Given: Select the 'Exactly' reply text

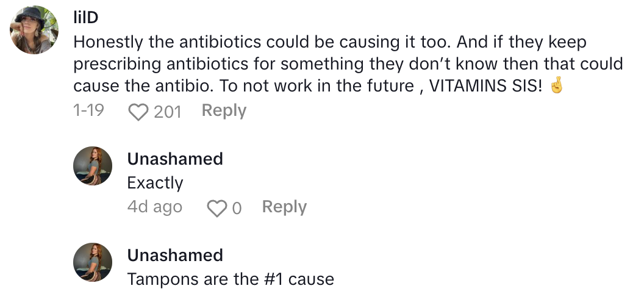Looking at the screenshot, I should point(155,183).
